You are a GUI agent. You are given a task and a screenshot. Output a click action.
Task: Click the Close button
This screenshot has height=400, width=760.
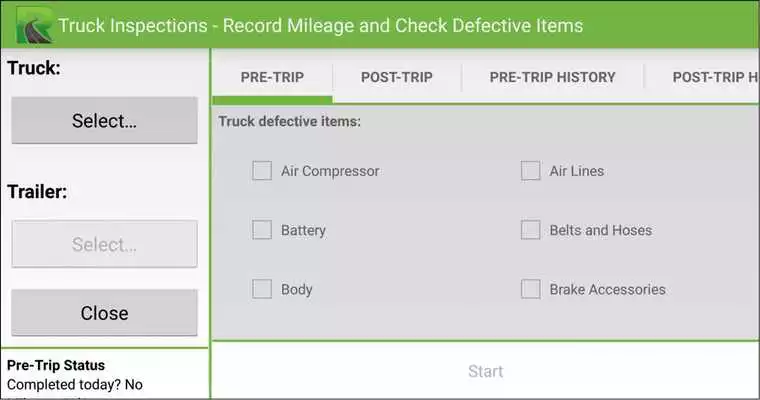coord(104,313)
